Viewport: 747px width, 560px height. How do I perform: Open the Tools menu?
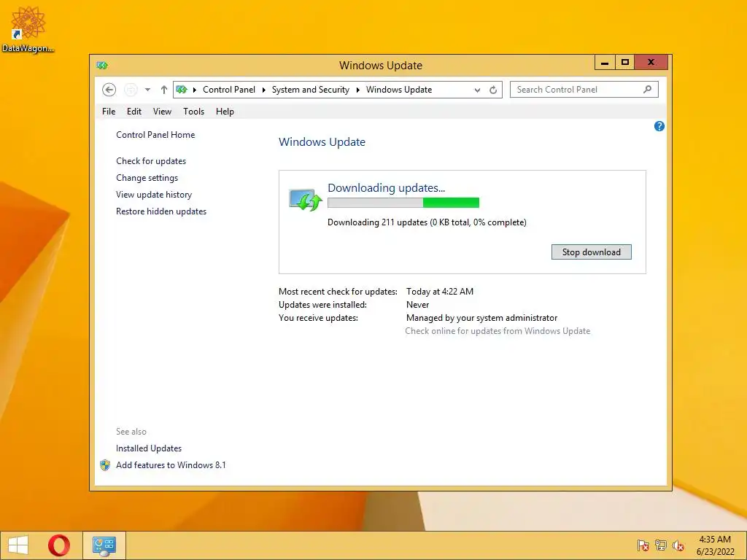[193, 112]
